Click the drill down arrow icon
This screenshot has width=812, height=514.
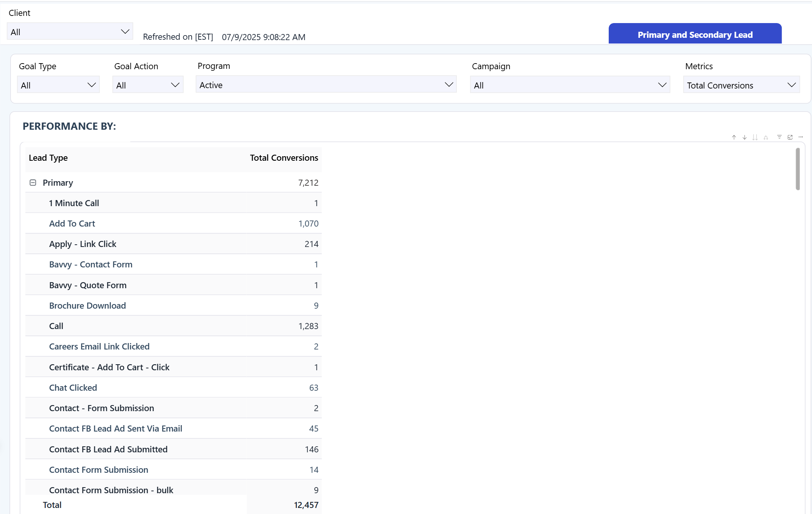point(744,137)
